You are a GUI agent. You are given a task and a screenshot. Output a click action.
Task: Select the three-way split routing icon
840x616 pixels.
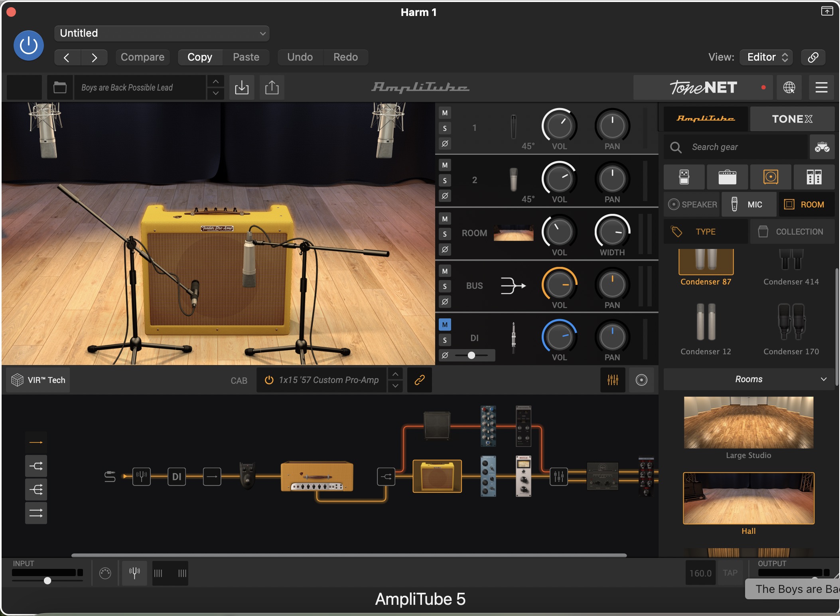(x=36, y=490)
